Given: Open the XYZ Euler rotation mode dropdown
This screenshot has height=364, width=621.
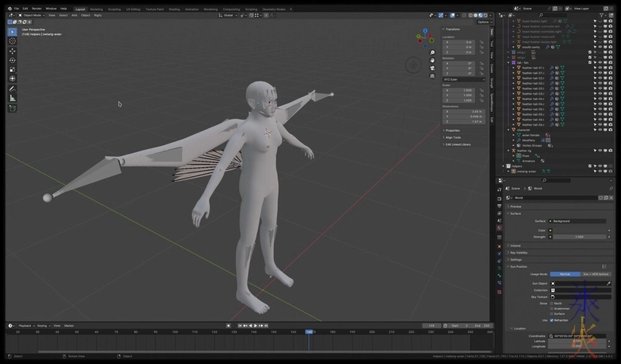Looking at the screenshot, I should [463, 79].
